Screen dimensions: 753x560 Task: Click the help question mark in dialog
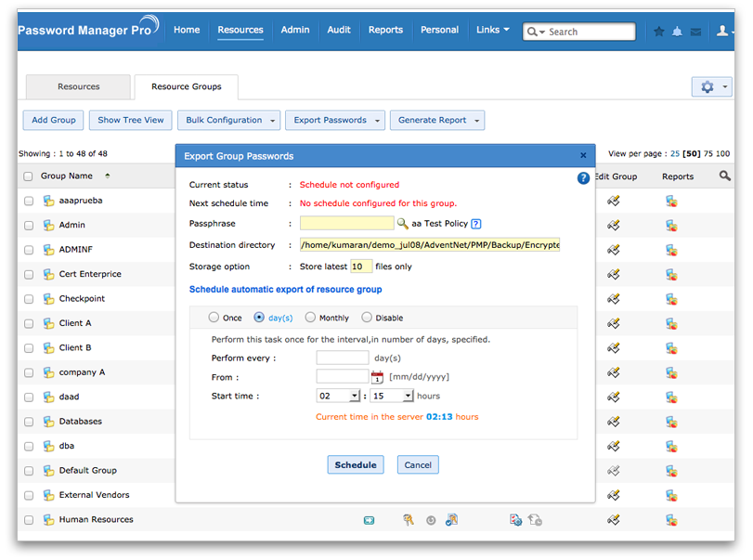[x=583, y=178]
